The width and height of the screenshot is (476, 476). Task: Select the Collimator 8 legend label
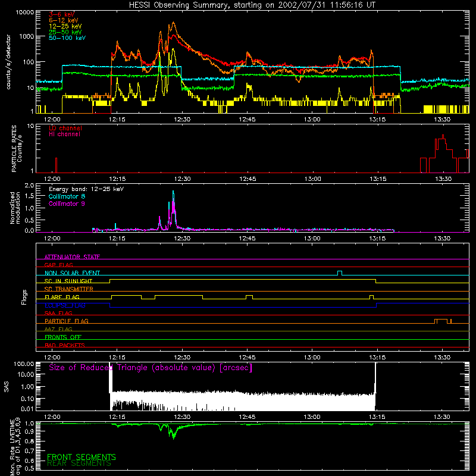(67, 196)
